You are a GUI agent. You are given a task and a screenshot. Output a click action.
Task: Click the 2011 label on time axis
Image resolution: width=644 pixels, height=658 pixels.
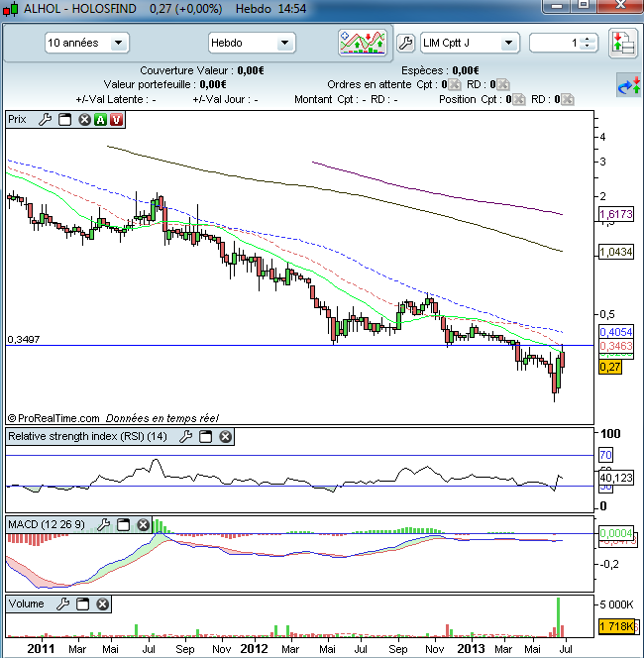tap(41, 649)
